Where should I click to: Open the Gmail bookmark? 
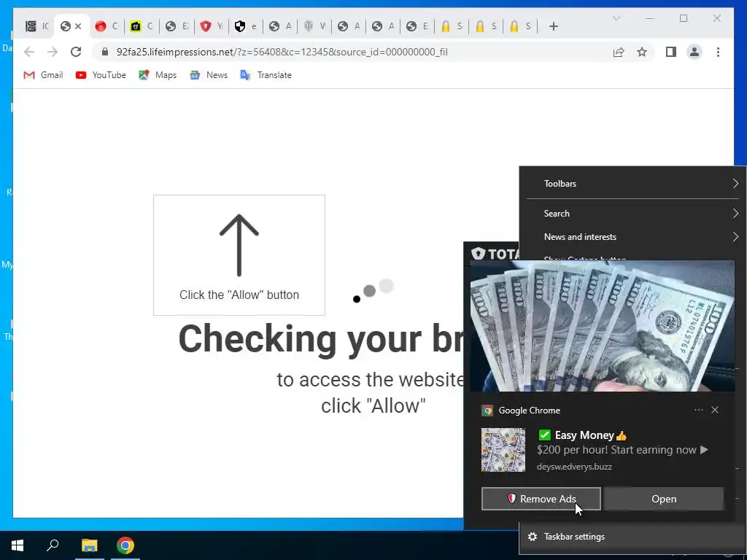point(43,75)
